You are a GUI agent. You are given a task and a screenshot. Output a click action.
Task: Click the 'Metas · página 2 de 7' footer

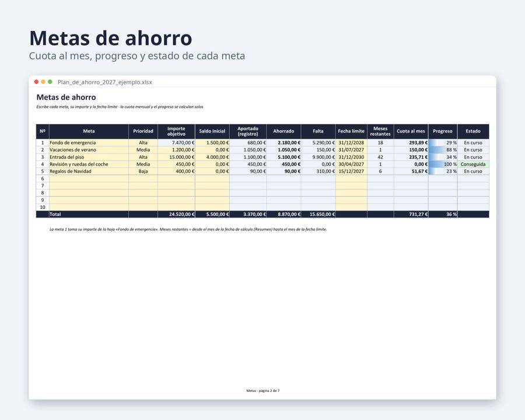point(263,390)
